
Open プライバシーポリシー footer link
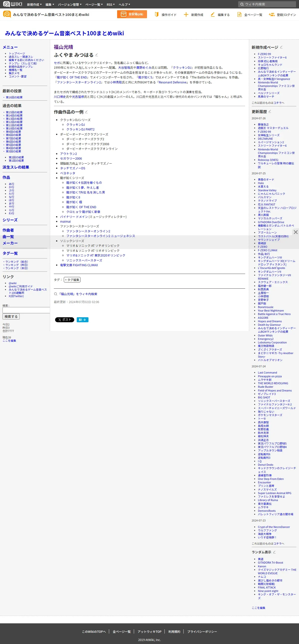click(202, 632)
